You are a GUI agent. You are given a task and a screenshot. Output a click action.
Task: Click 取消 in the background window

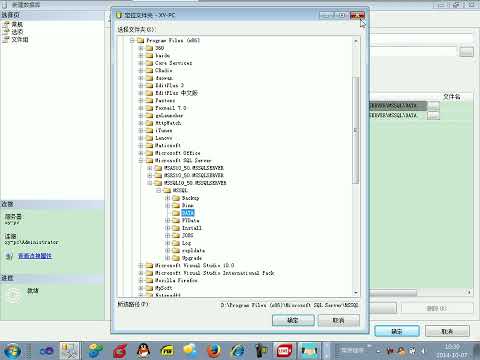coord(447,331)
